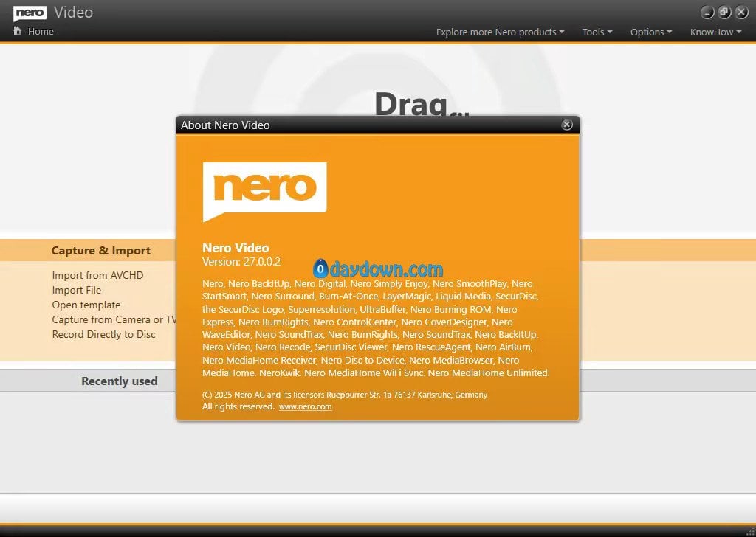Grab the resize grip in bottom-right corner
This screenshot has width=756, height=537.
(750, 532)
